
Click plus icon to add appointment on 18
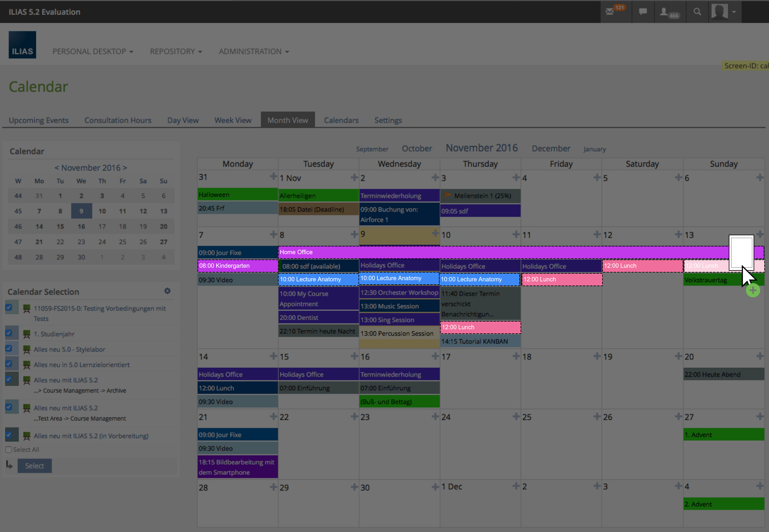597,356
